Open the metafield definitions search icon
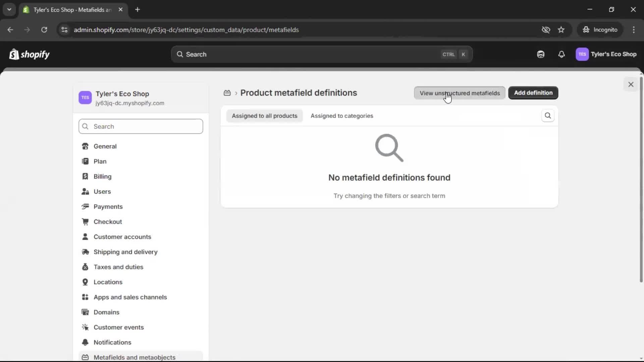Image resolution: width=644 pixels, height=362 pixels. click(x=548, y=116)
